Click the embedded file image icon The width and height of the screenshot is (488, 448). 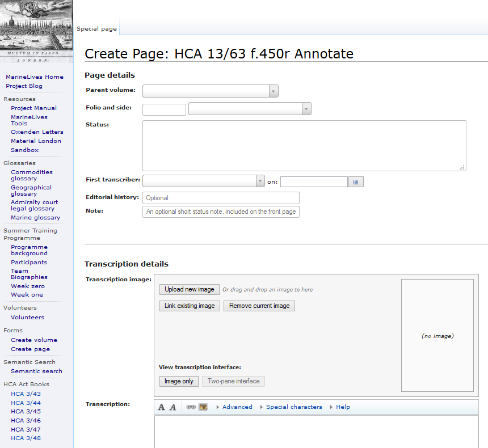pos(203,407)
